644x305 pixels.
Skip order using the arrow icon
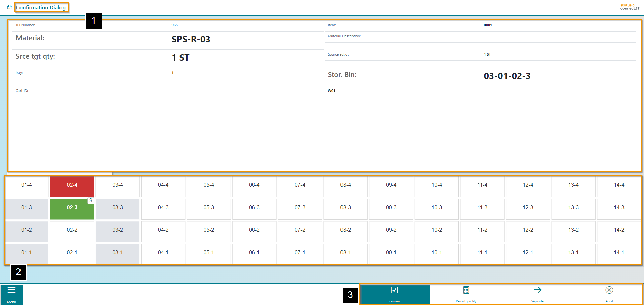point(537,294)
